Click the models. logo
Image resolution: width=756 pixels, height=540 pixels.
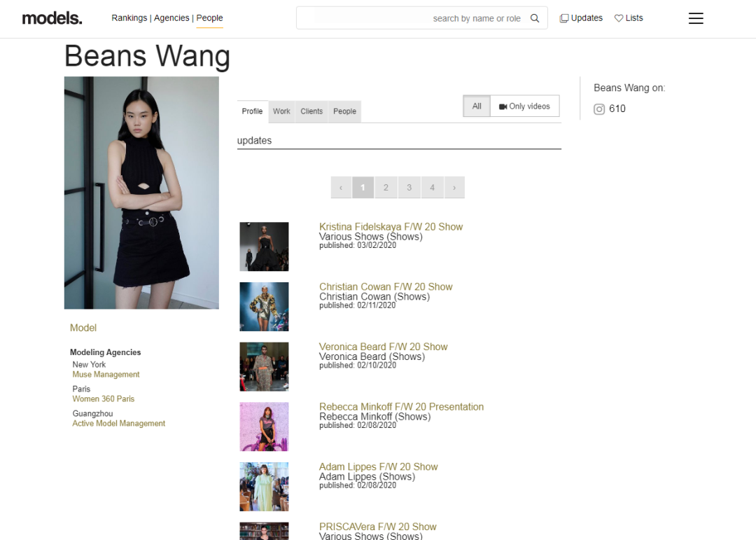[52, 18]
